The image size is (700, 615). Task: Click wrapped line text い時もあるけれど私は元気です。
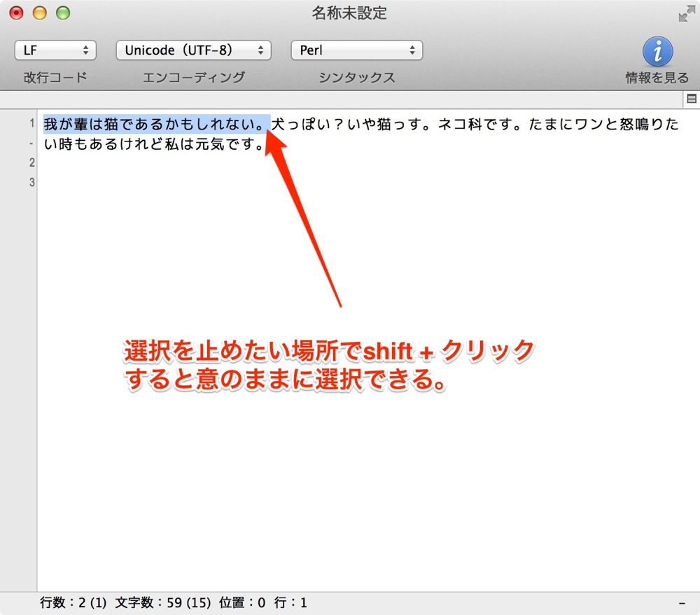click(154, 144)
